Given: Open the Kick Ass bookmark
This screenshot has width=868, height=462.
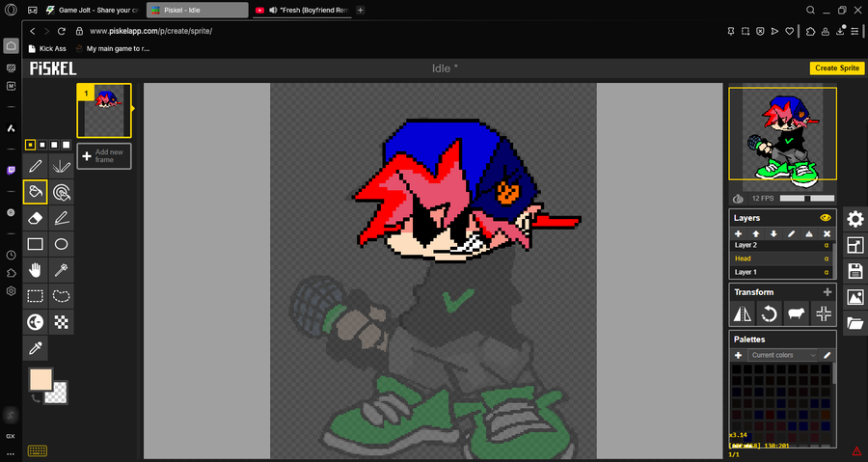Looking at the screenshot, I should (x=47, y=48).
